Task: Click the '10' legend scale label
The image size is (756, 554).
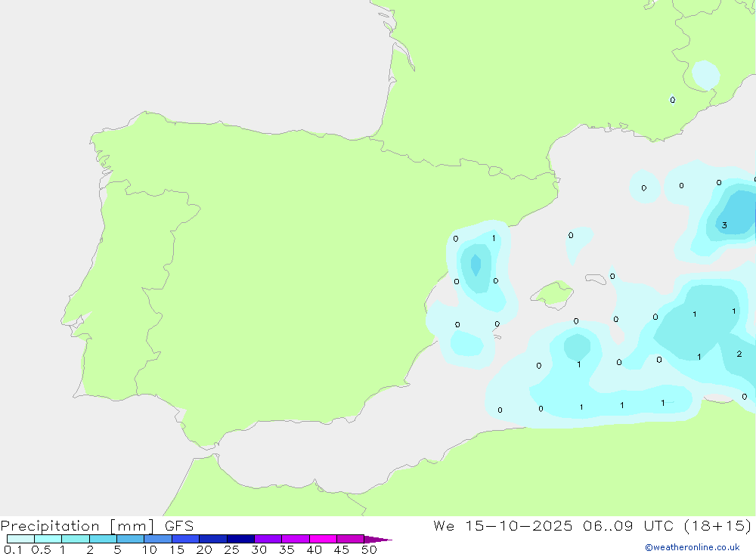Action: click(150, 549)
